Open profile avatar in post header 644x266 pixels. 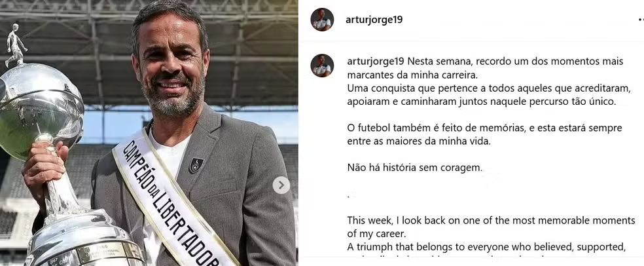[x=322, y=19]
